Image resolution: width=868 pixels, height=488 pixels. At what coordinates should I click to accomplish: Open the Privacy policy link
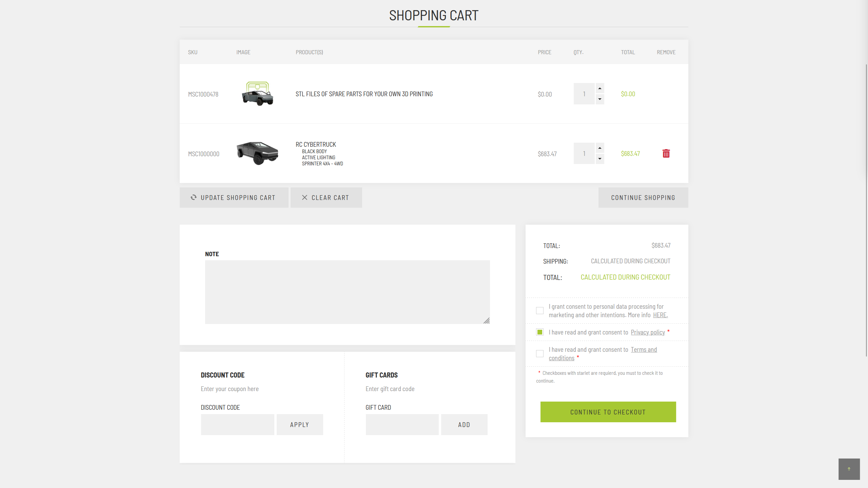648,332
